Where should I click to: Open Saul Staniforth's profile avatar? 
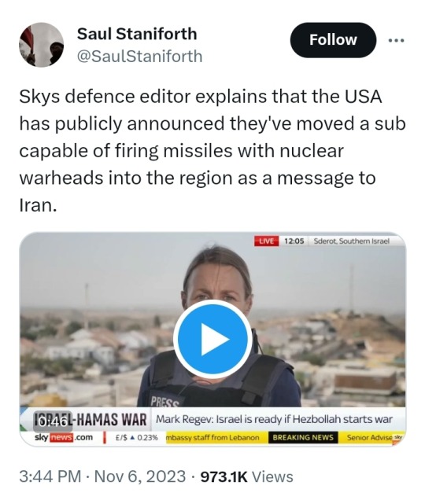[41, 45]
